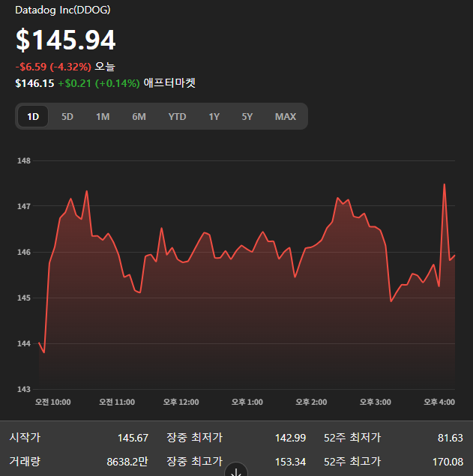
Task: Click the 오후 1:00 axis label
Action: (247, 402)
